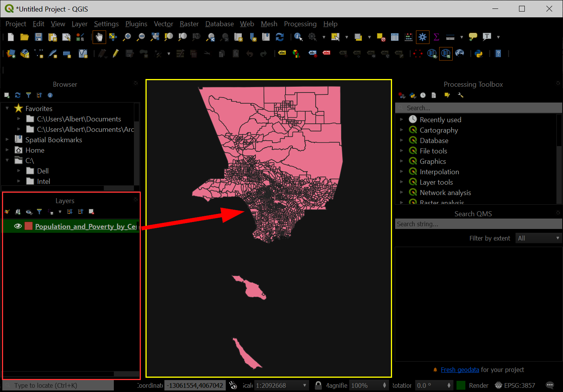
Task: Open the attribute table
Action: (x=394, y=37)
